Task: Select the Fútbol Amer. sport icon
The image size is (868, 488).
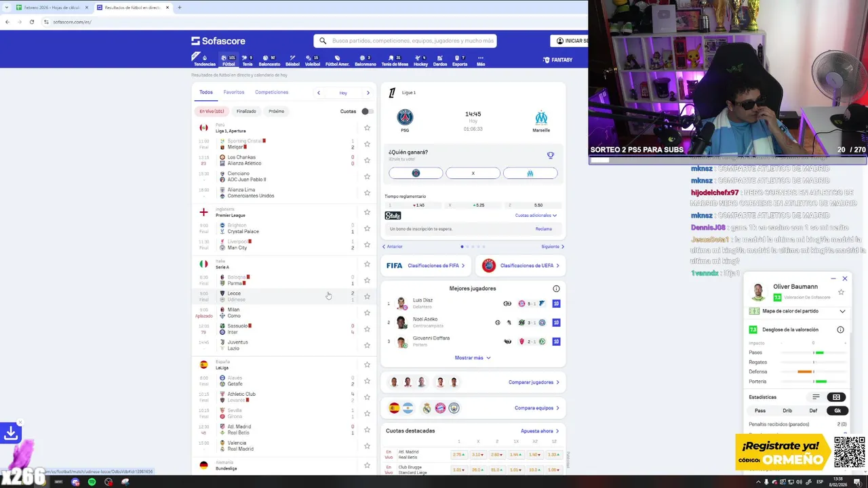Action: pos(337,60)
